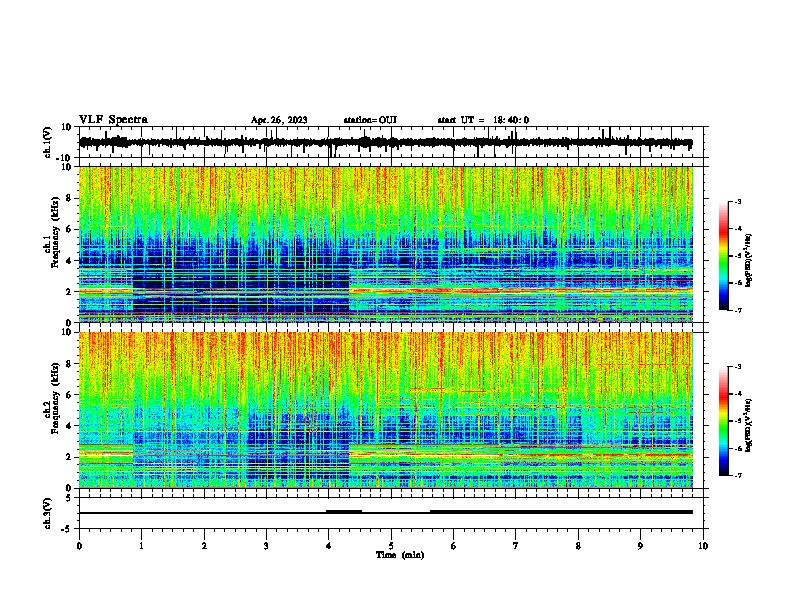
Task: Click the ch.3 voltage trace panel
Action: point(391,513)
